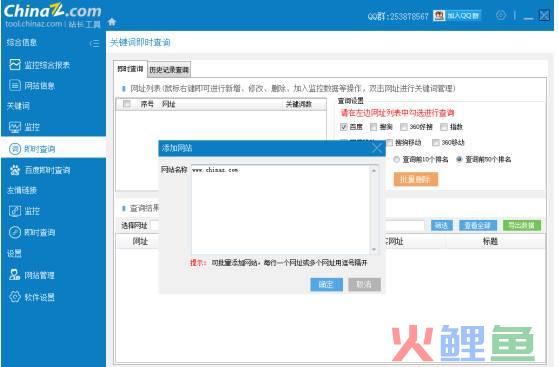This screenshot has height=367, width=559.
Task: Switch to the 历史记录查询 tab
Action: pyautogui.click(x=169, y=70)
